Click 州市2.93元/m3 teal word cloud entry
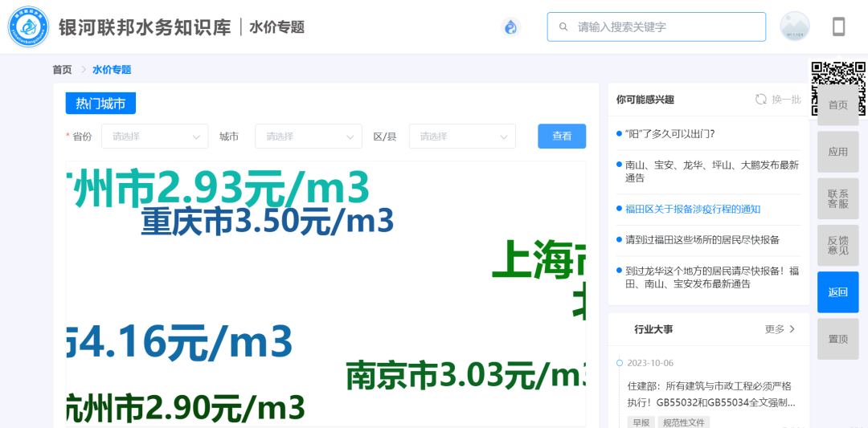 coord(218,188)
